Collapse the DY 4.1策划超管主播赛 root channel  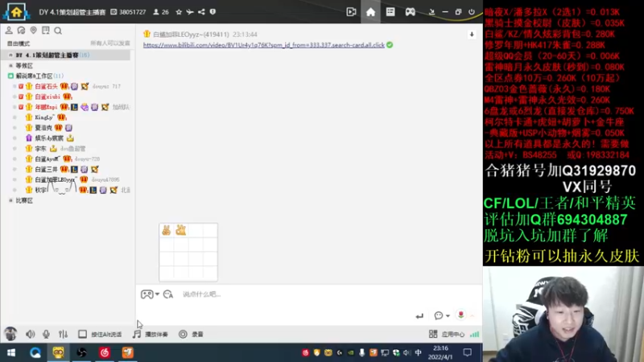click(10, 55)
